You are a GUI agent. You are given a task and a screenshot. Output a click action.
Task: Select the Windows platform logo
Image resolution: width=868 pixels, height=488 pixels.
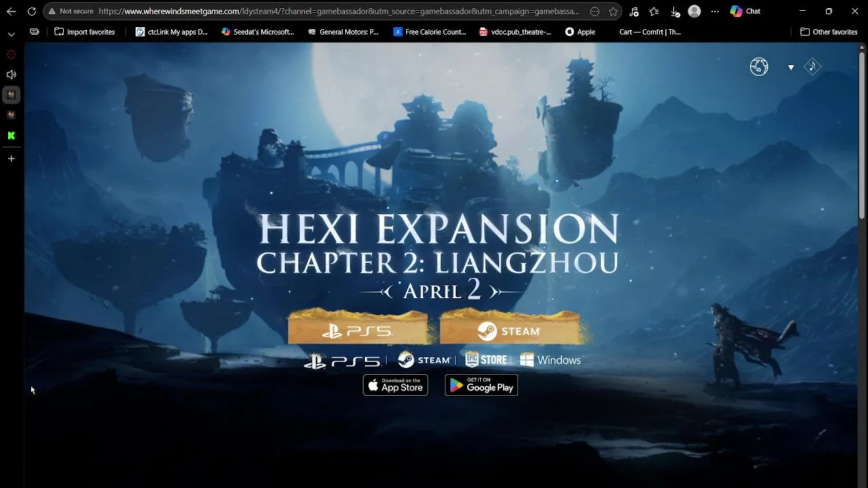tap(551, 360)
